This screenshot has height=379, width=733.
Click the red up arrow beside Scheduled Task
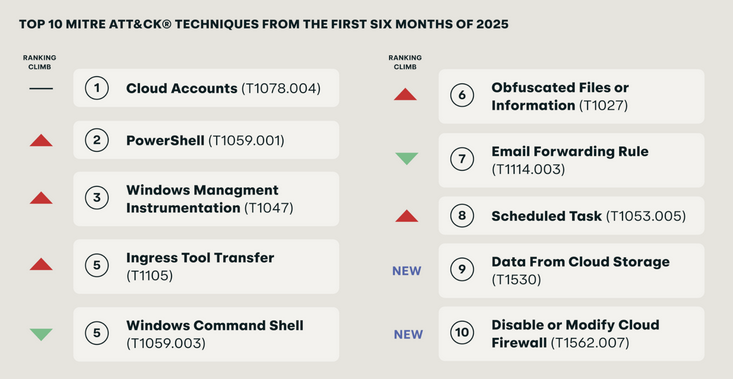[406, 216]
